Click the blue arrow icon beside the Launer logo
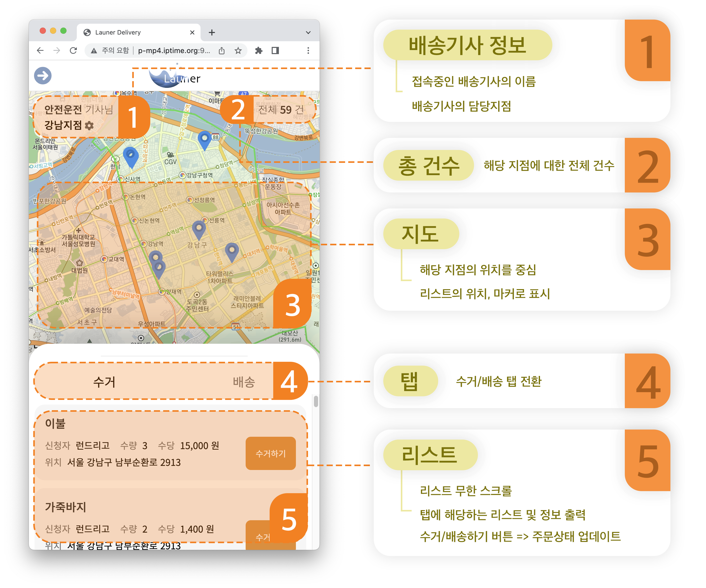The image size is (706, 588). click(x=43, y=75)
